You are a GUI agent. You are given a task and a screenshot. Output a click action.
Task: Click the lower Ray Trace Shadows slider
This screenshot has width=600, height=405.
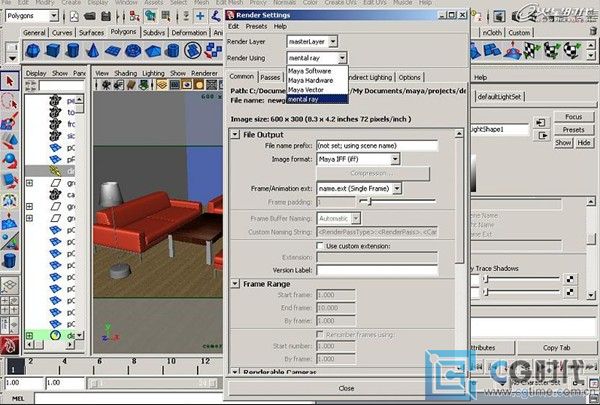pyautogui.click(x=522, y=292)
